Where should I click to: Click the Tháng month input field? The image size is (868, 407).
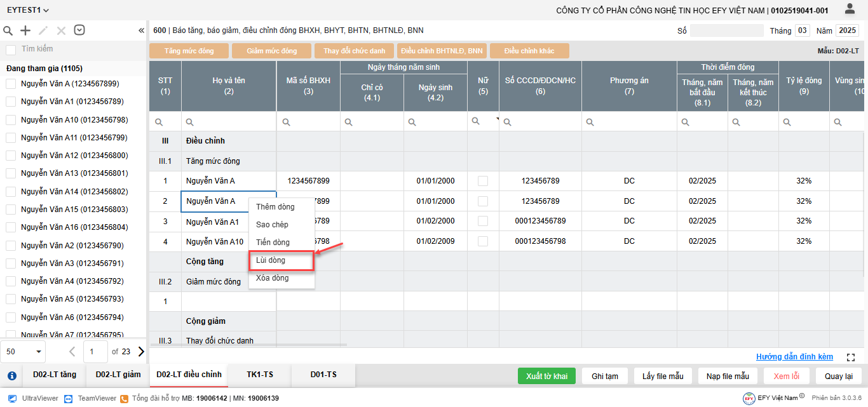pyautogui.click(x=803, y=30)
